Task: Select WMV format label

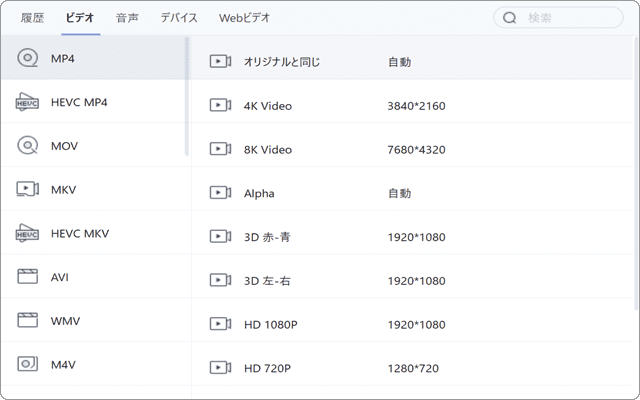Action: point(65,321)
